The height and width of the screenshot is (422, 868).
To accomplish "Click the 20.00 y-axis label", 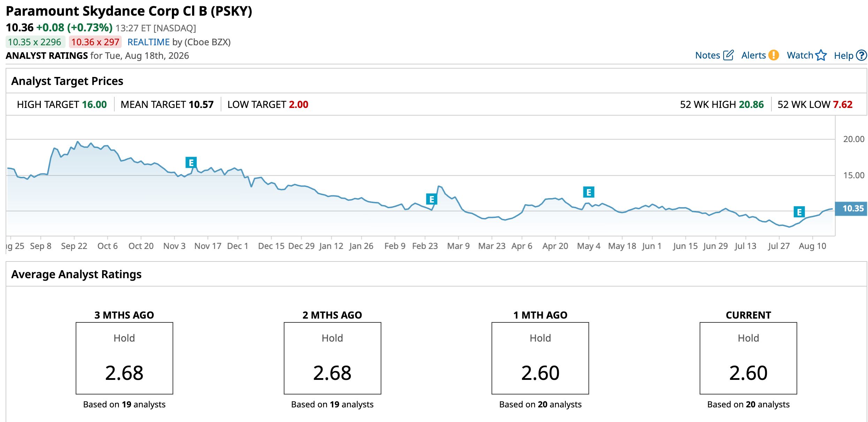I will (853, 139).
